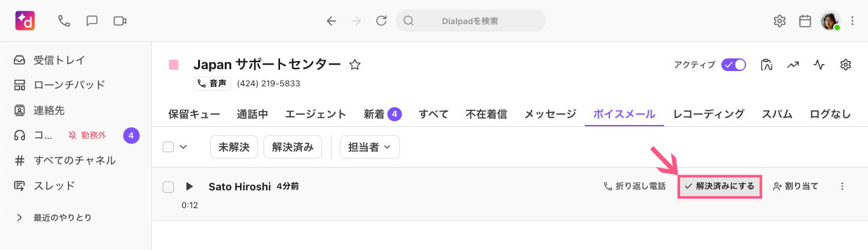Open settings gear in top right bar
The image size is (868, 250).
point(780,21)
